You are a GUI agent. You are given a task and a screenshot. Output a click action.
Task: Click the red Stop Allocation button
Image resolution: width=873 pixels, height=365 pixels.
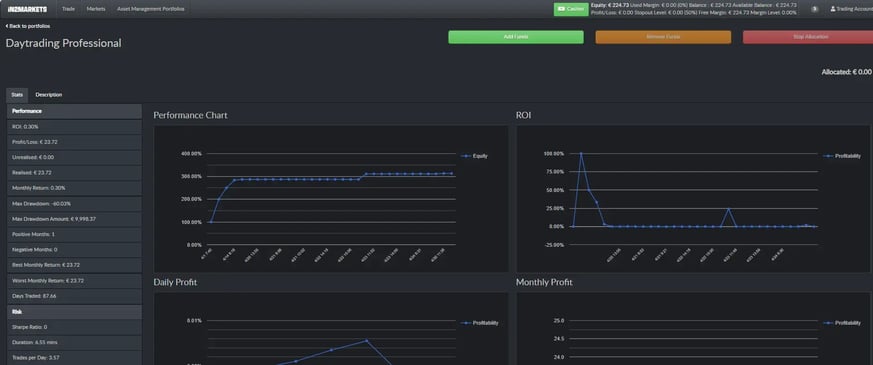pyautogui.click(x=808, y=37)
